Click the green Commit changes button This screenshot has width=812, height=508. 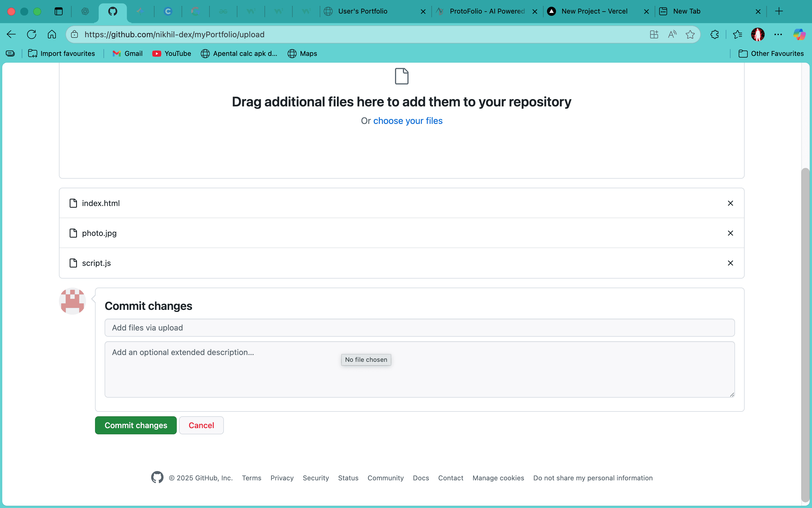[136, 425]
